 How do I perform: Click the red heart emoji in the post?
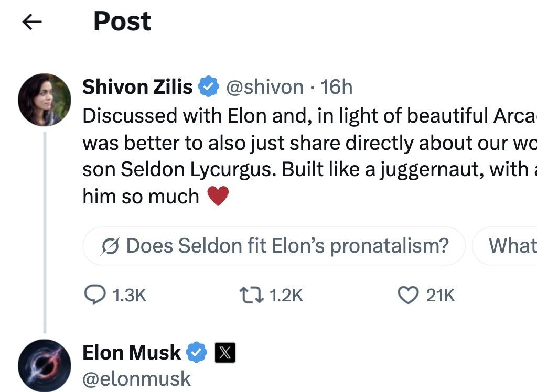(219, 197)
